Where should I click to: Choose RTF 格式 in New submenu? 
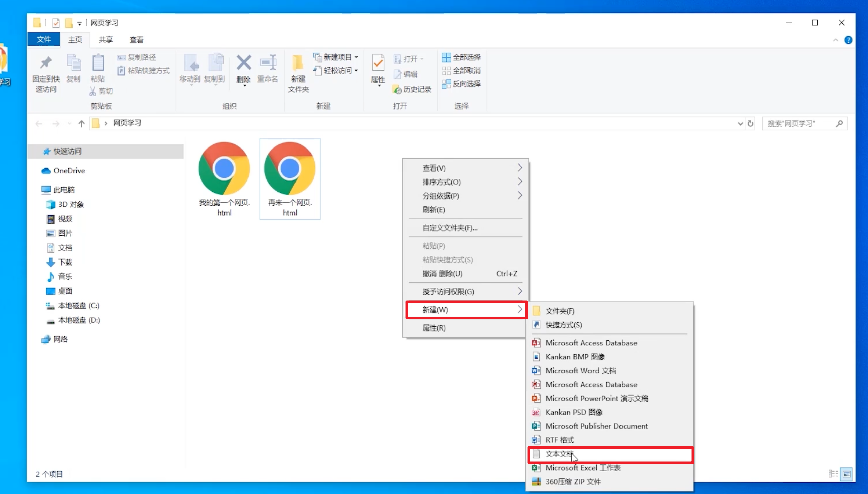tap(610, 440)
